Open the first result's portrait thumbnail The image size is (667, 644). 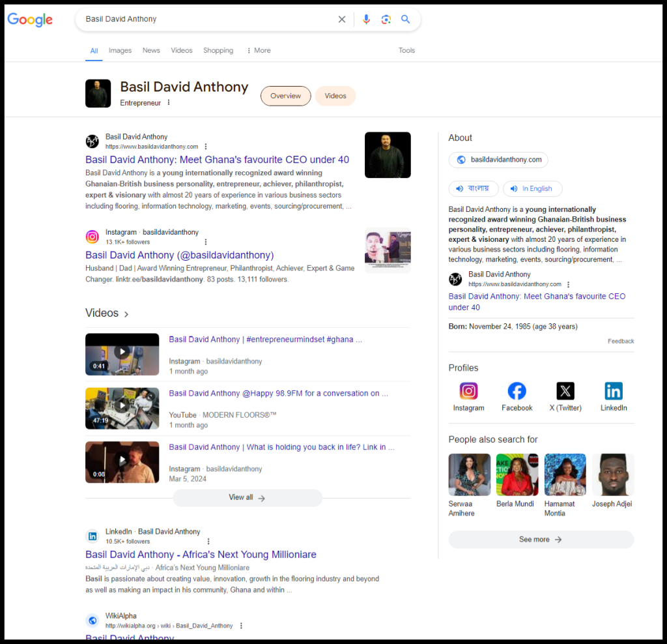pos(388,155)
